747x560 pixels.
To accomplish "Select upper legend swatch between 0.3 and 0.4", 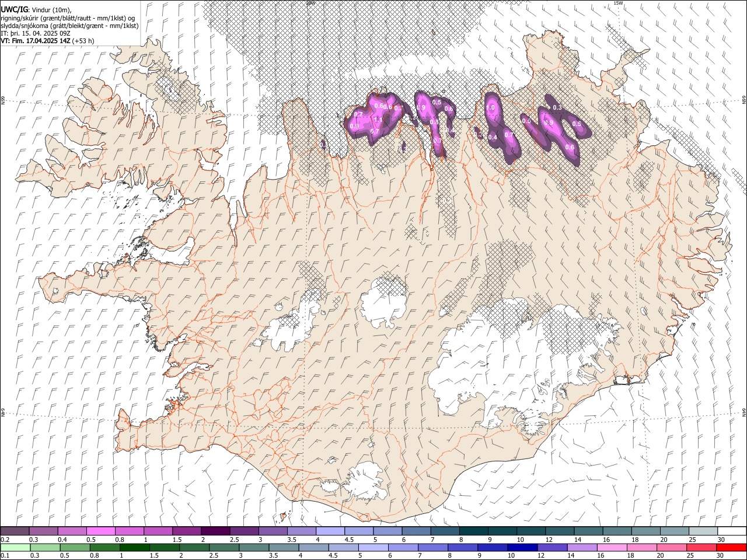I will pyautogui.click(x=44, y=531).
